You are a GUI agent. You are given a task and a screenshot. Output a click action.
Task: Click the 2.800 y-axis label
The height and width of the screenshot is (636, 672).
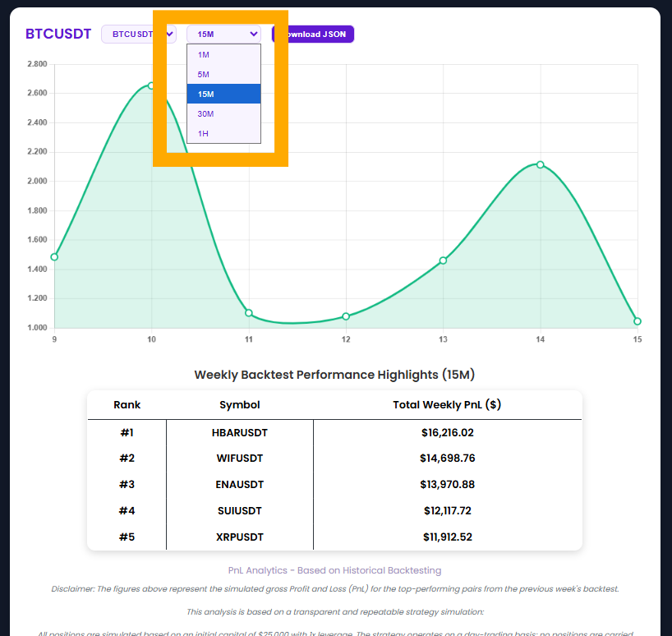[x=37, y=64]
